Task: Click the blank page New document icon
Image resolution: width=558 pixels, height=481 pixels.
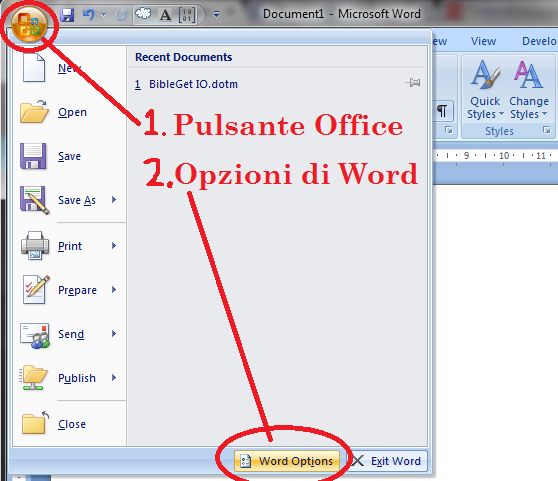Action: point(34,68)
